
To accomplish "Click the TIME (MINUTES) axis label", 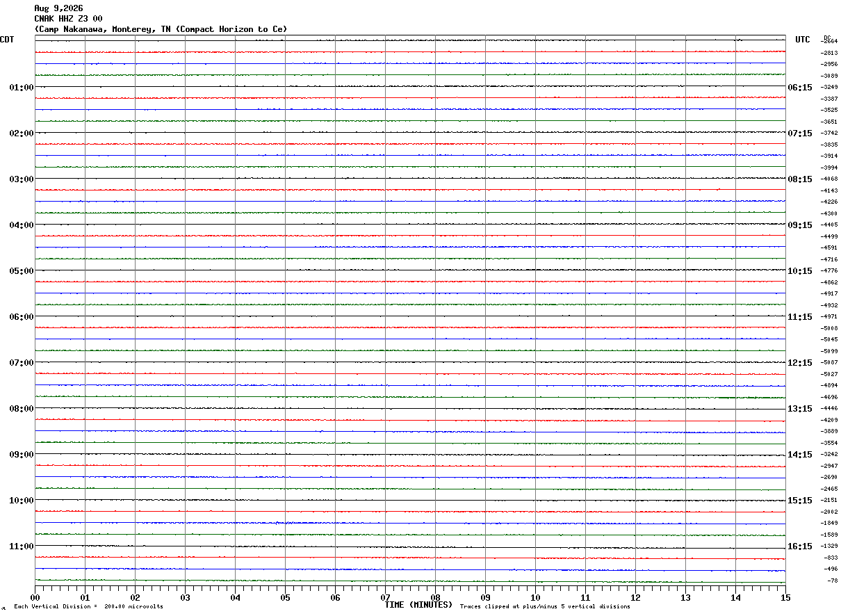I will [418, 605].
